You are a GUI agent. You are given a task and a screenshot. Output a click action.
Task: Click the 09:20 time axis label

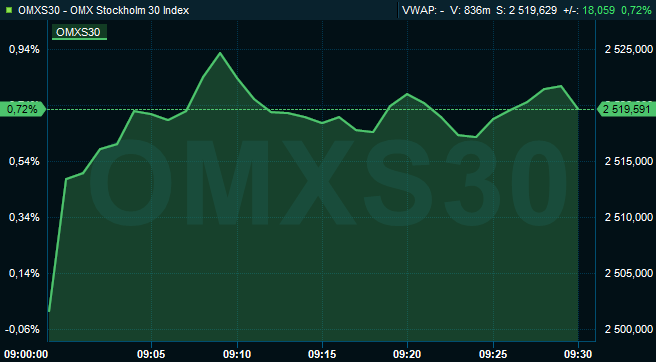(x=407, y=354)
